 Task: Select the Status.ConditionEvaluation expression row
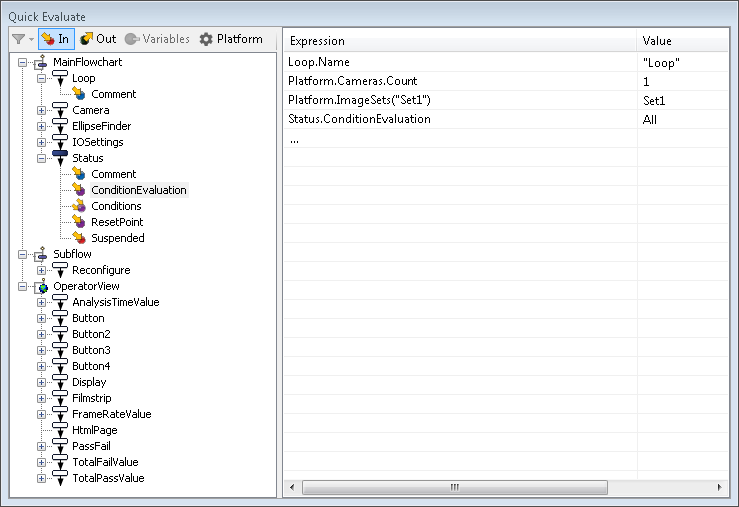[506, 119]
